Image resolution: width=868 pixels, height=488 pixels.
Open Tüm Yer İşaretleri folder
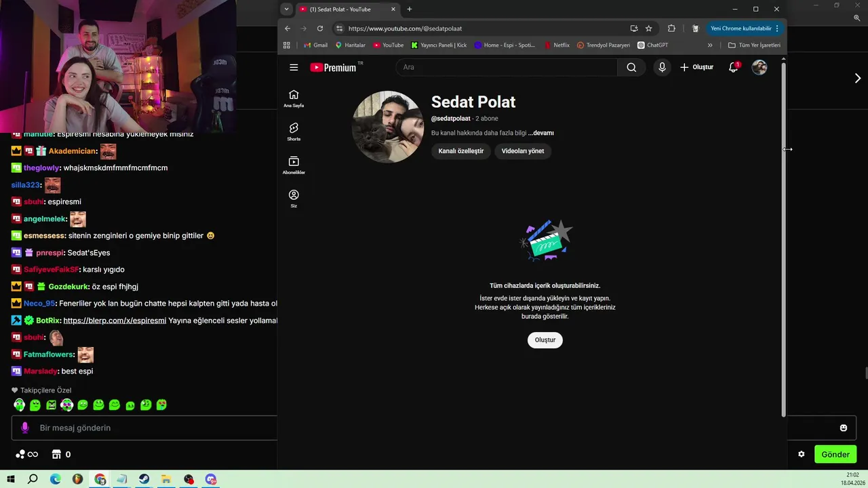[x=754, y=45]
